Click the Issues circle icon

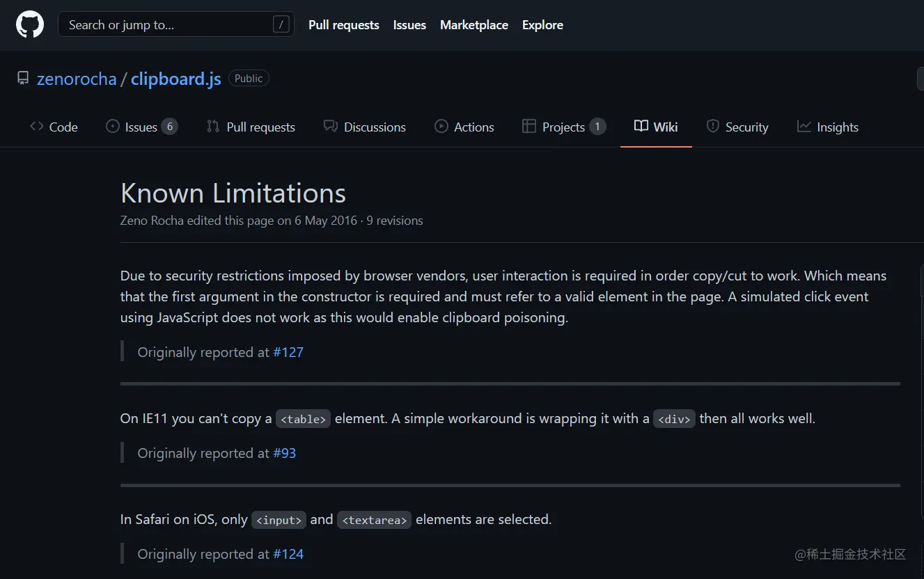pos(113,127)
